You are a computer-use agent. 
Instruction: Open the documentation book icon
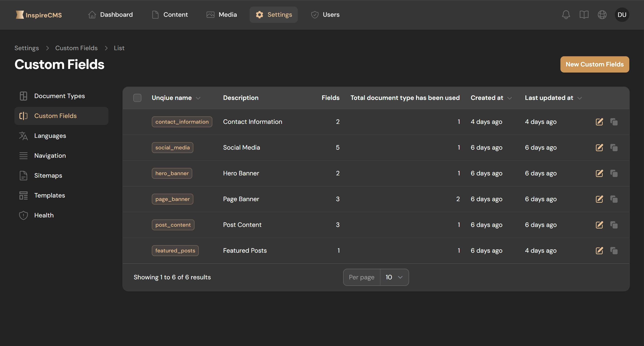584,14
